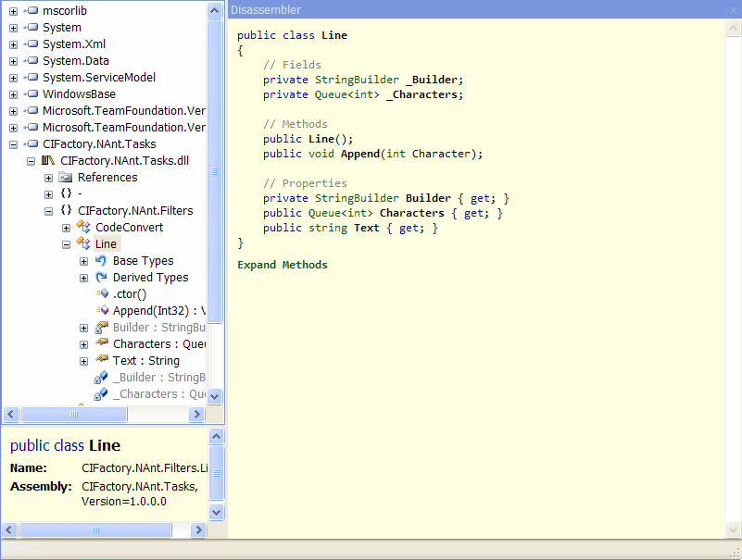Screen dimensions: 742x560
Task: Click the Text : String property icon
Action: pyautogui.click(x=101, y=361)
